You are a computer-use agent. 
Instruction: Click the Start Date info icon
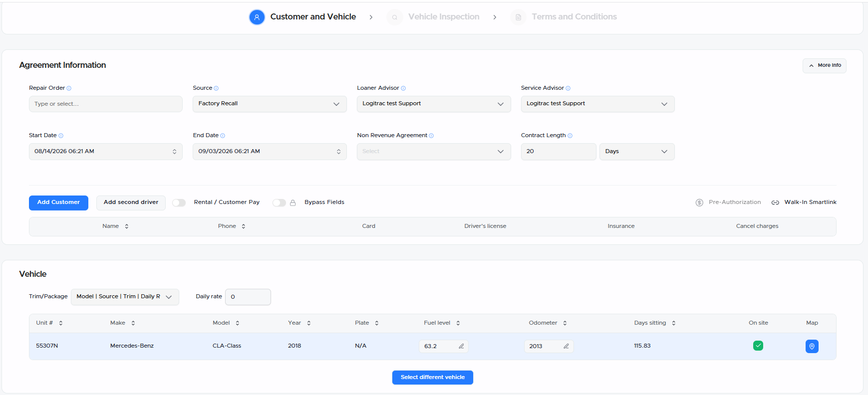(61, 136)
